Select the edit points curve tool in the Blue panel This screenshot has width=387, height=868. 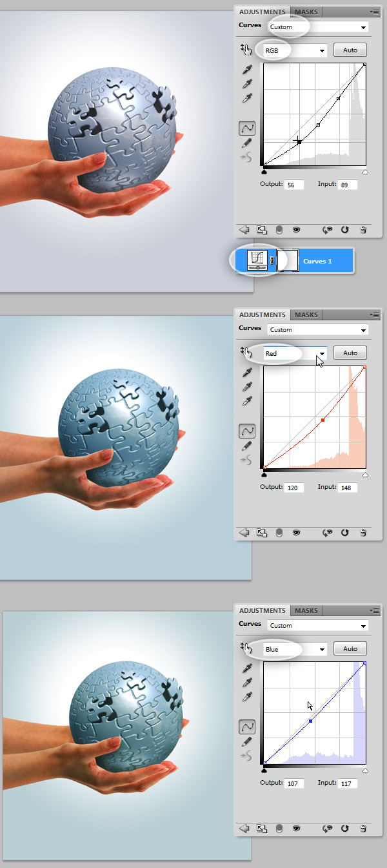(x=247, y=727)
